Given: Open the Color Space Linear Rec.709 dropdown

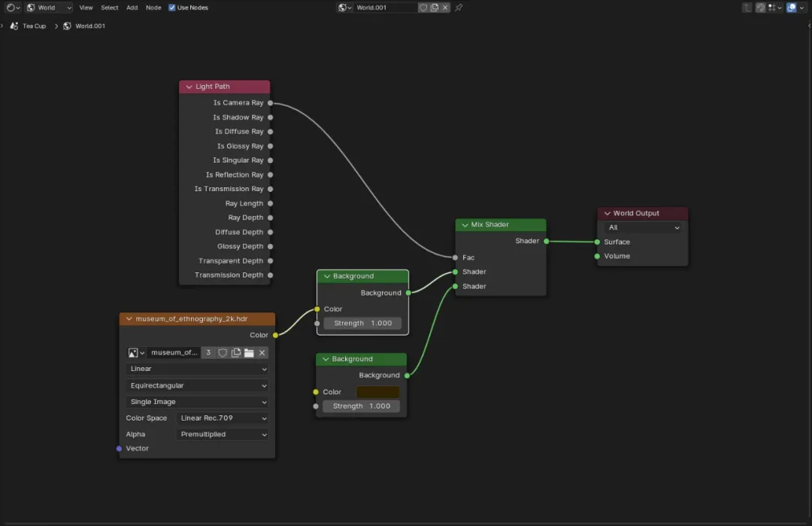Looking at the screenshot, I should [x=223, y=418].
